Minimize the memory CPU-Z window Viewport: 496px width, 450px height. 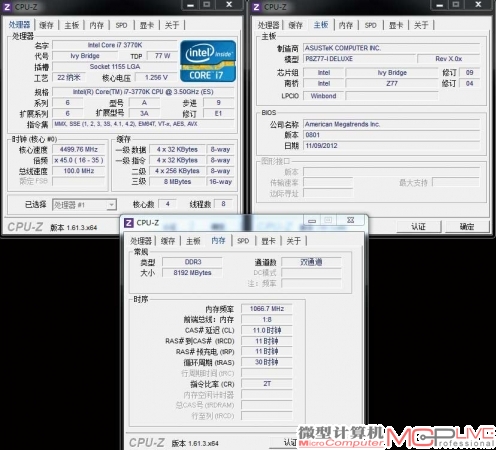(x=312, y=220)
